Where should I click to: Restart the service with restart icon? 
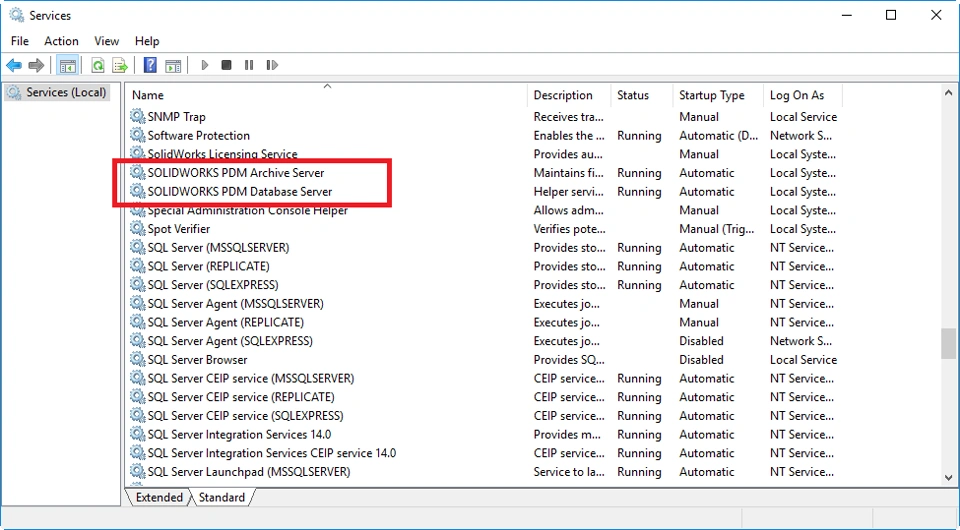coord(272,65)
